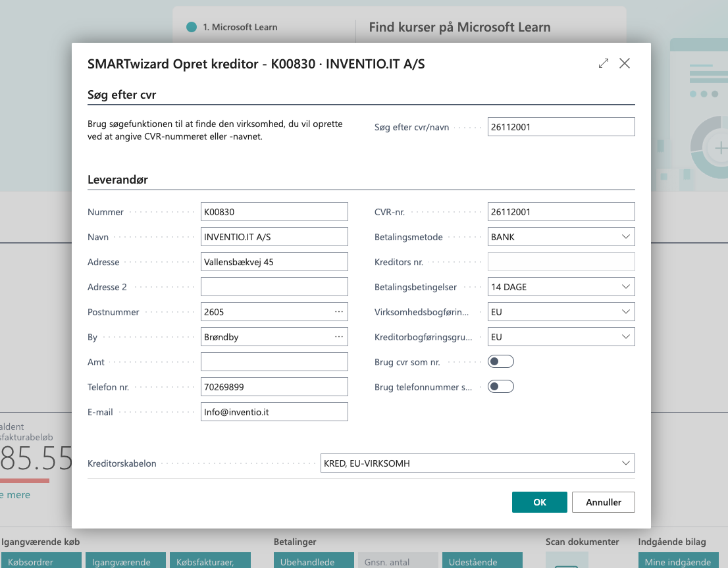This screenshot has width=728, height=568.
Task: Click the E-mail input field
Action: click(x=274, y=412)
